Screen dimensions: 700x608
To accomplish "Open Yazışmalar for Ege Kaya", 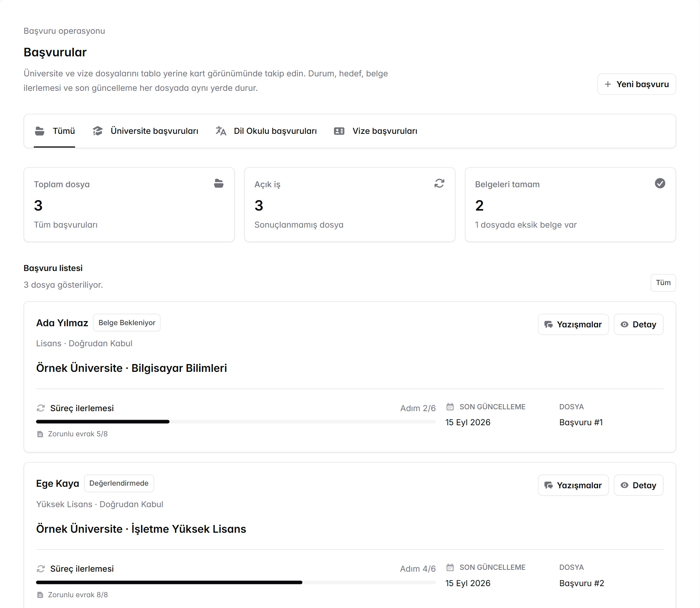I will coord(573,485).
